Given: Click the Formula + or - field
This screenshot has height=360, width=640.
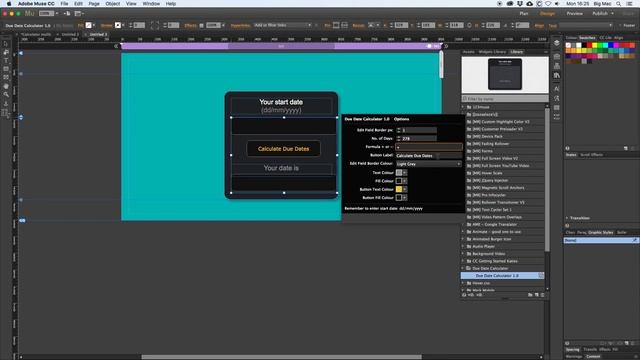Looking at the screenshot, I should click(x=429, y=147).
